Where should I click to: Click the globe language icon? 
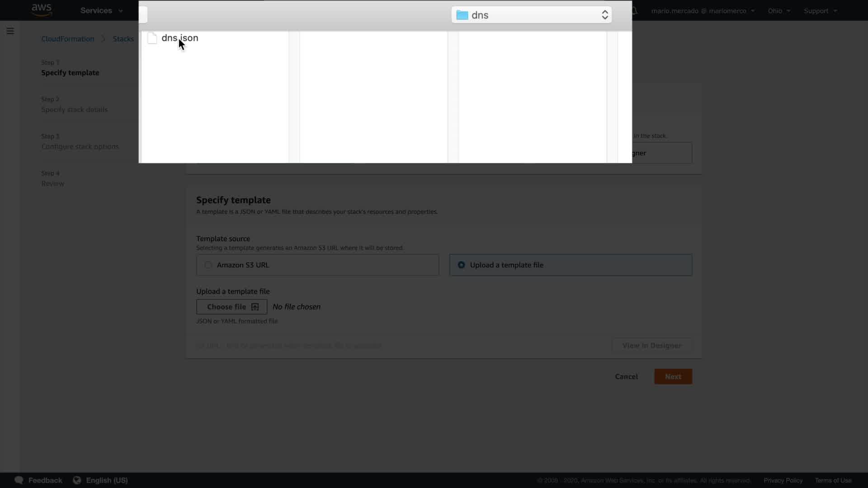tap(77, 480)
